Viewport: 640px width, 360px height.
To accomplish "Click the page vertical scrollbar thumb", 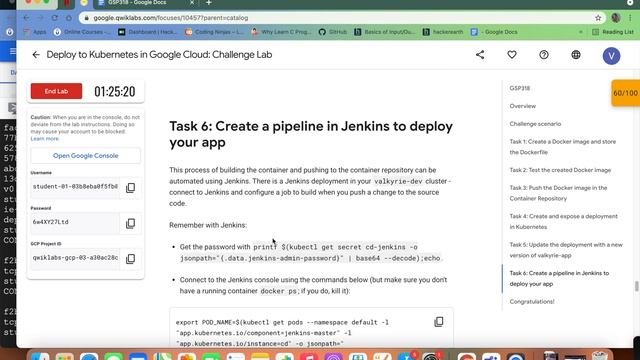I will [x=636, y=286].
